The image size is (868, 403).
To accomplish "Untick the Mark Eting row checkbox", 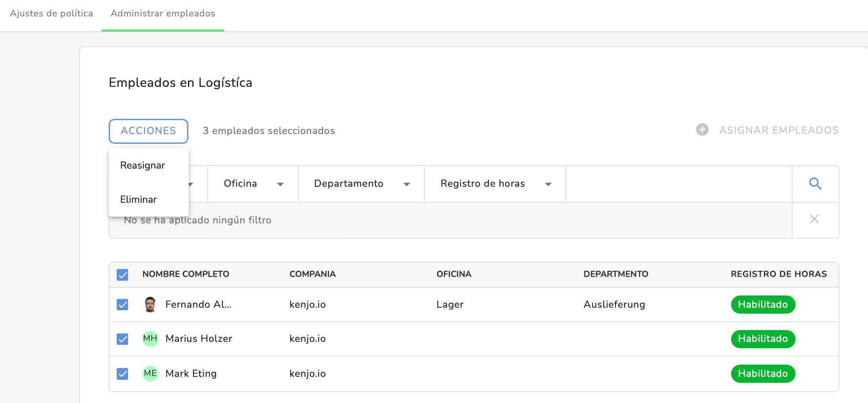I will coord(123,373).
